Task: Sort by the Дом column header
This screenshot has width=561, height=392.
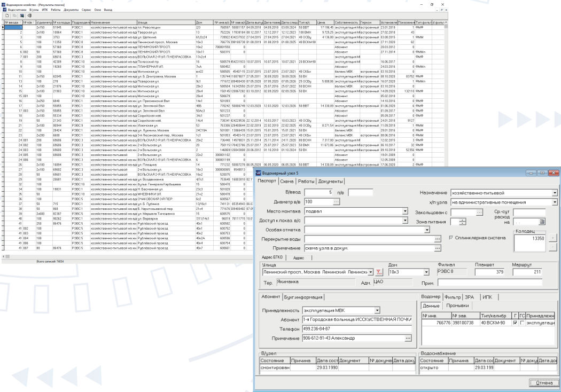Action: [204, 22]
